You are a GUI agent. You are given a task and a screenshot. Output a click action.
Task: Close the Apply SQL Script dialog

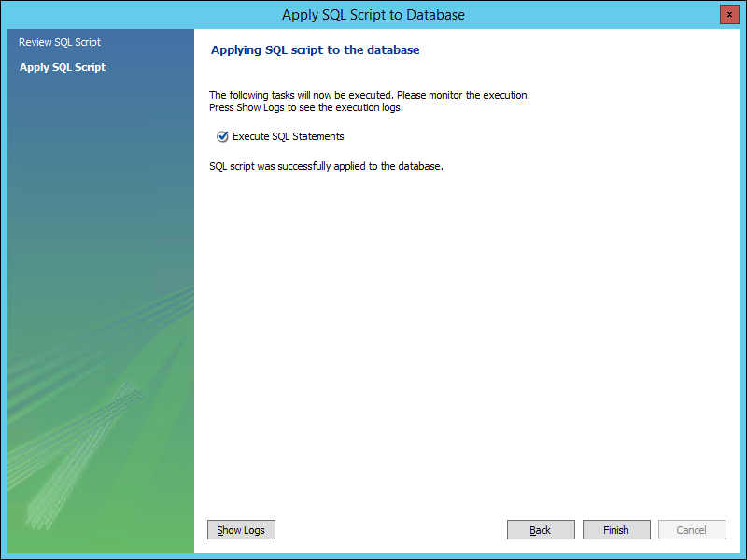point(728,15)
